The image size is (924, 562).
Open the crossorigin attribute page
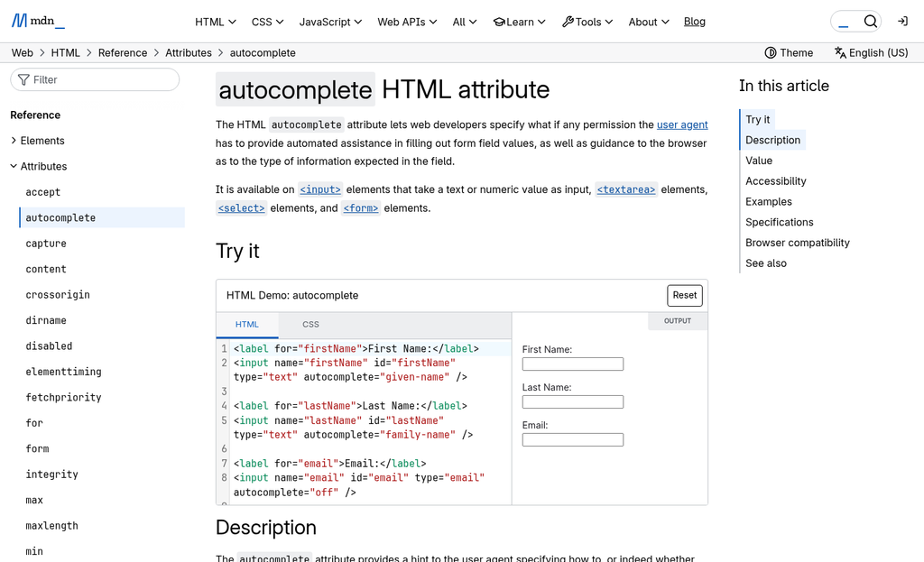click(58, 295)
